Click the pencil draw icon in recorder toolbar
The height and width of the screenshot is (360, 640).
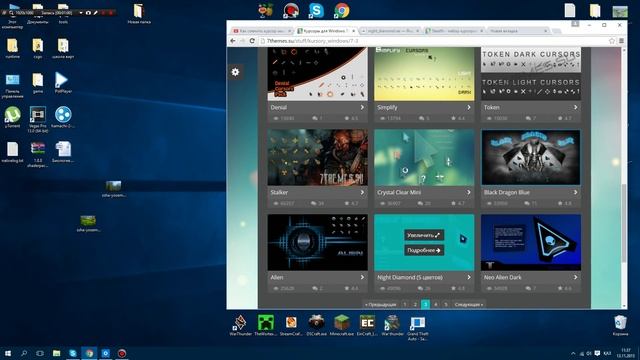coord(96,13)
